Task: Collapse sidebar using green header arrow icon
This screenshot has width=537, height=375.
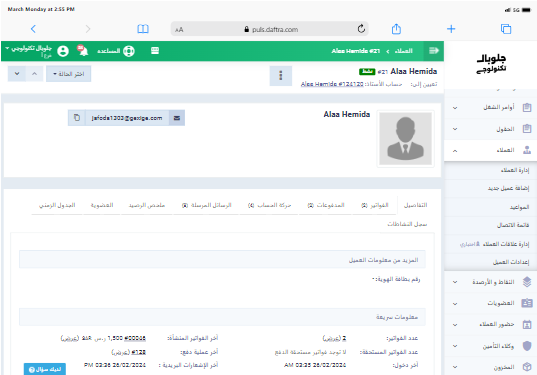Action: pyautogui.click(x=434, y=51)
